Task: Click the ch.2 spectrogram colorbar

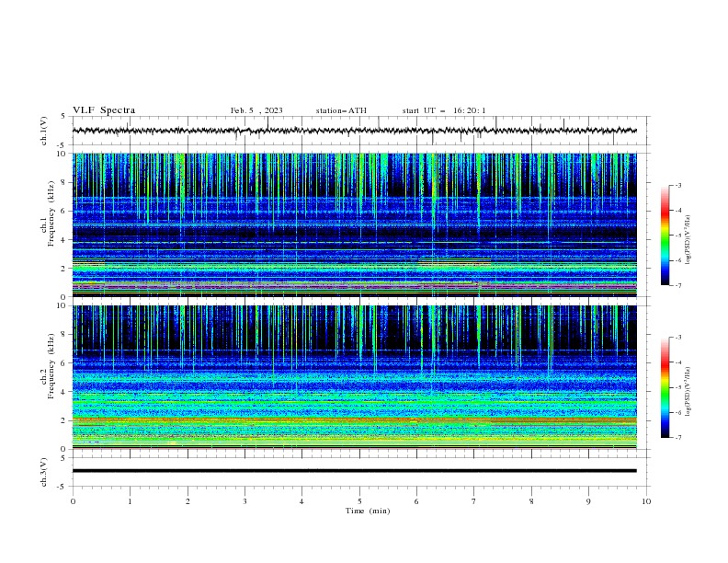Action: (665, 387)
